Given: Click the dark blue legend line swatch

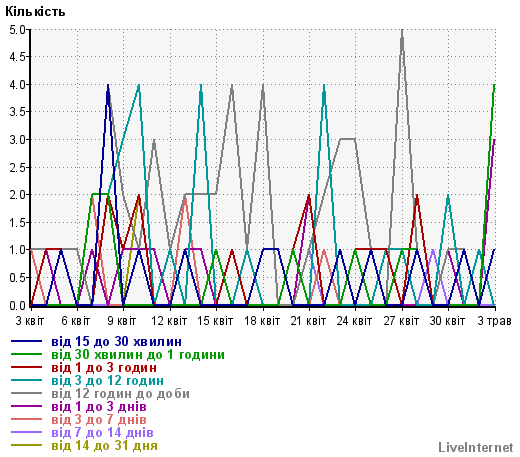Looking at the screenshot, I should coord(26,341).
